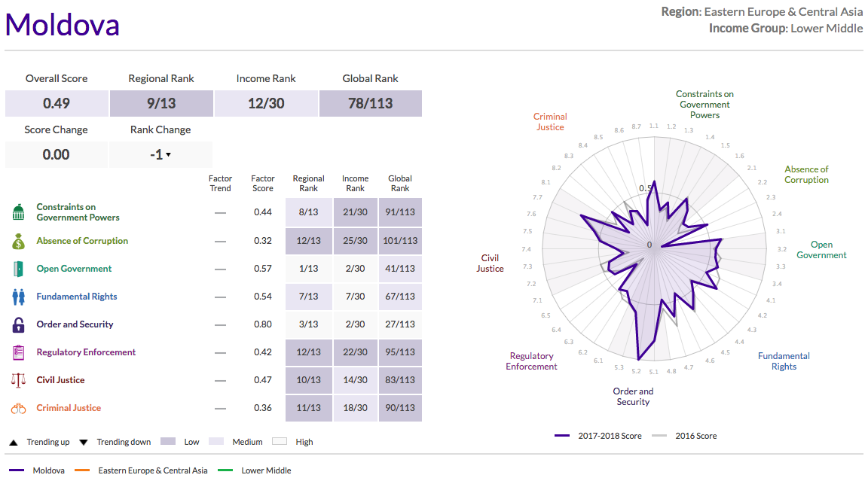Screen dimensions: 868x481
Task: Click Order and Security global rank 27/113
Action: click(x=400, y=324)
